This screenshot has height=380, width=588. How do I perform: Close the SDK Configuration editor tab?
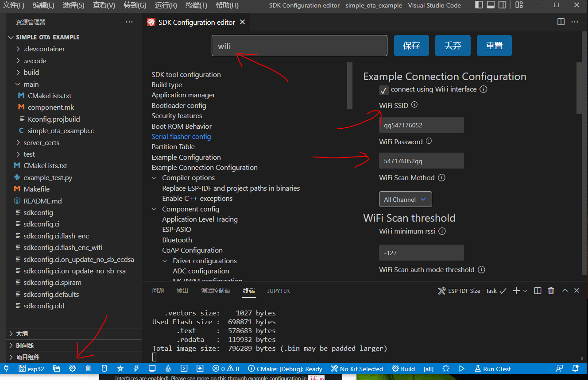(x=242, y=22)
